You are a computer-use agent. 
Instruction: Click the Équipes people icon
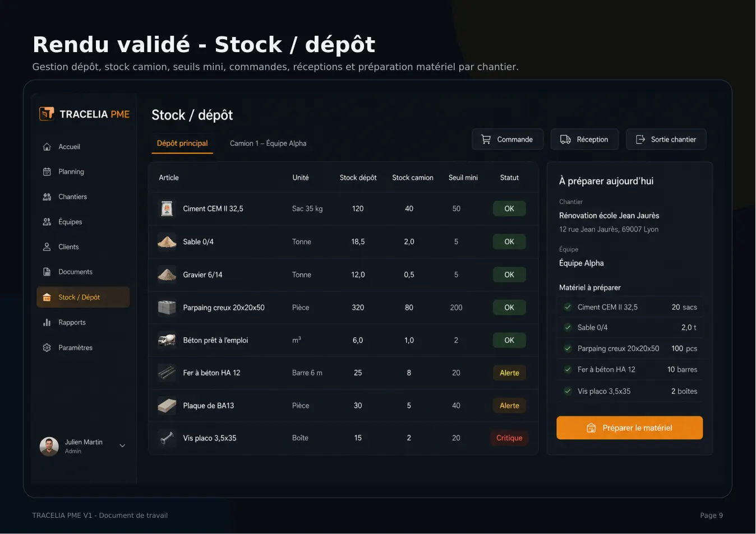coord(47,222)
